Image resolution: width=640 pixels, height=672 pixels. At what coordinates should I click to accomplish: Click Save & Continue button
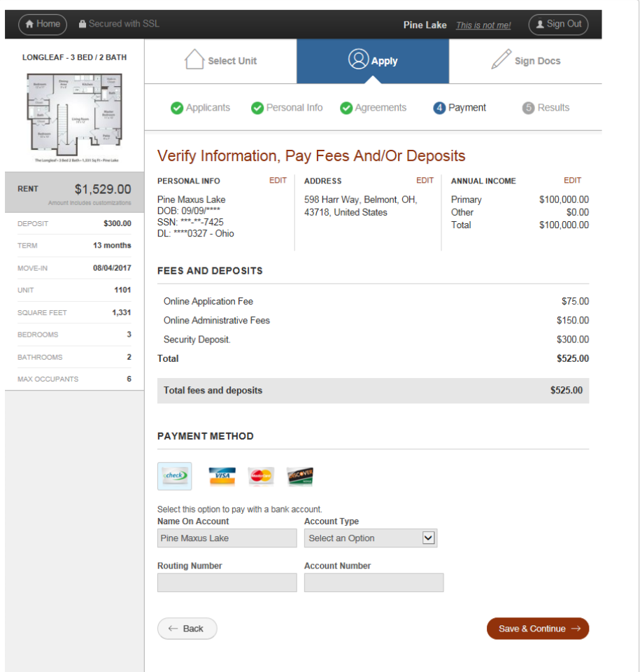(538, 629)
